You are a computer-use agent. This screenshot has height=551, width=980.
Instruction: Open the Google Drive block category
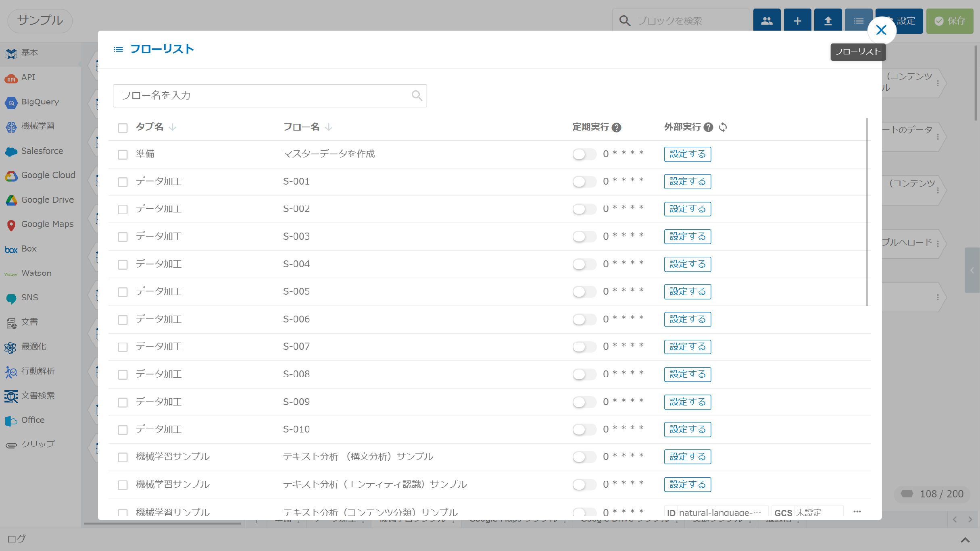(40, 200)
